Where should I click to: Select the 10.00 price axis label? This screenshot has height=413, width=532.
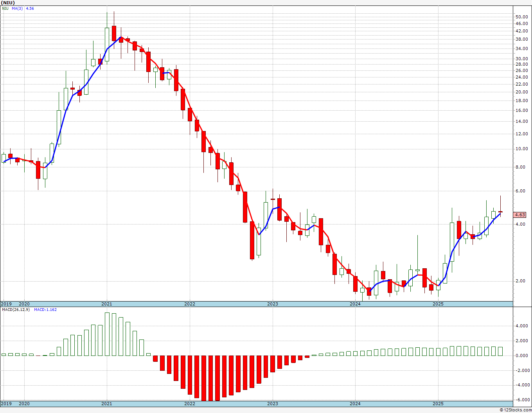(x=521, y=149)
